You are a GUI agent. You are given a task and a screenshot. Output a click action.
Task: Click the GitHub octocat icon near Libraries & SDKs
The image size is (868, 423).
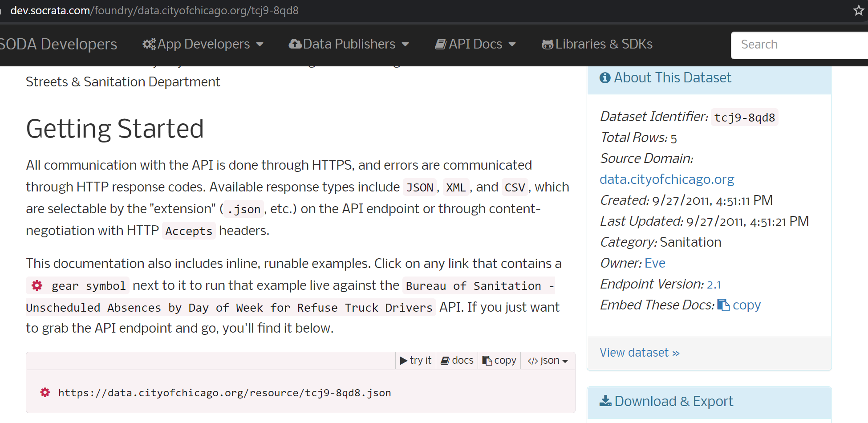coord(548,44)
